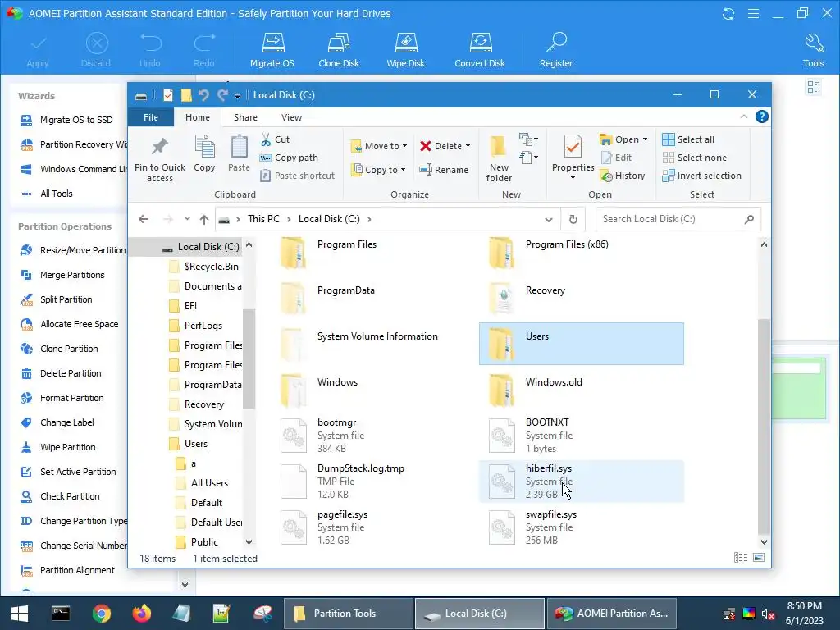Click Select none in the ribbon
Image resolution: width=840 pixels, height=630 pixels.
click(694, 157)
